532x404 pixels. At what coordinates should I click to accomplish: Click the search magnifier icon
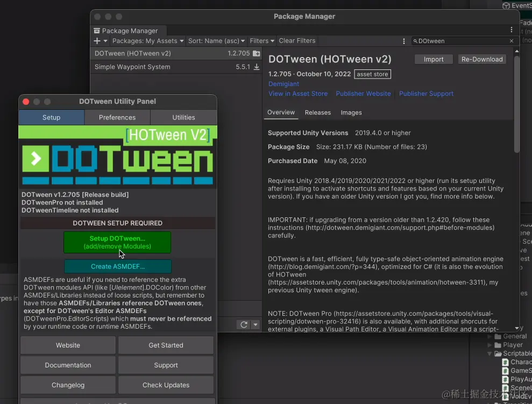click(415, 41)
